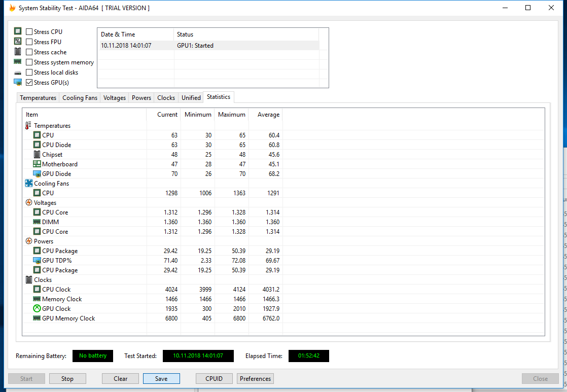Click the green Xbox-style GPU Clock icon
Screen dimensions: 567x392
coord(37,308)
